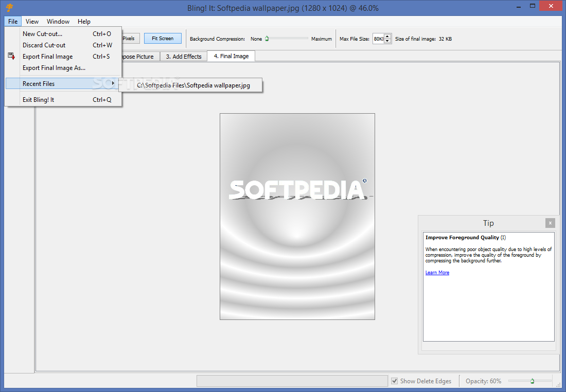
Task: Switch to the 3. Add Effects tab
Action: pos(184,56)
